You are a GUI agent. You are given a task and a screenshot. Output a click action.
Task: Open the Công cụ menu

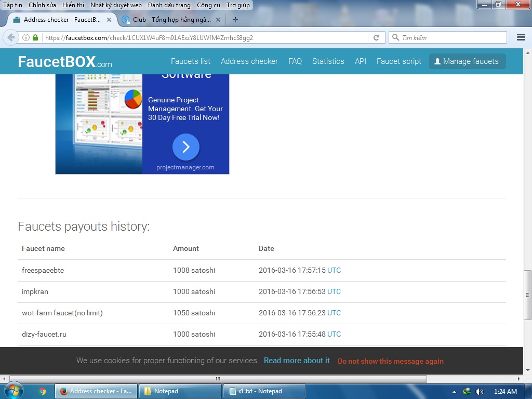tap(208, 5)
